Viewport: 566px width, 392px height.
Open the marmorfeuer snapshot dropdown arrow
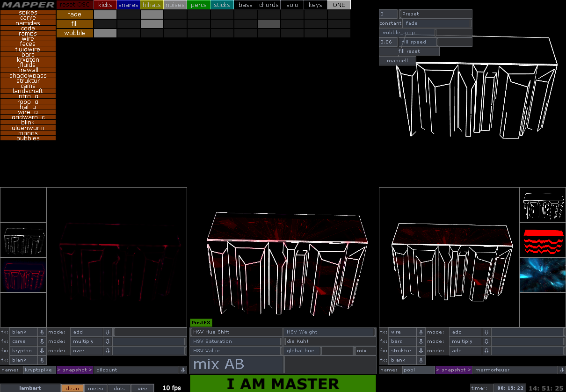tap(561, 370)
